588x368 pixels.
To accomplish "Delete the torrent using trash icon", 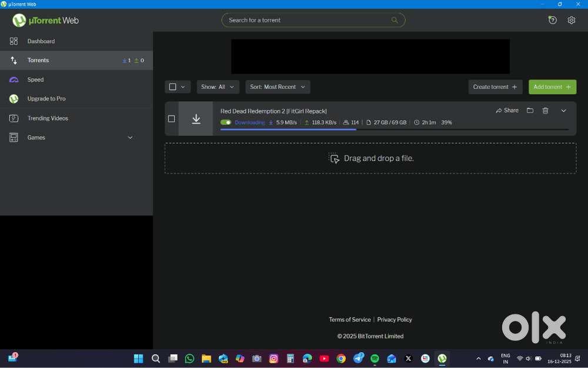I will (x=545, y=111).
